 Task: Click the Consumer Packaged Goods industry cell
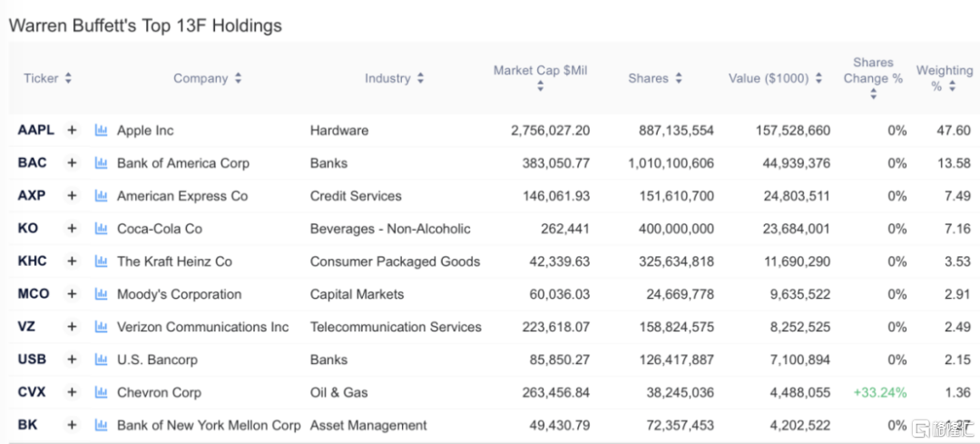coord(395,261)
